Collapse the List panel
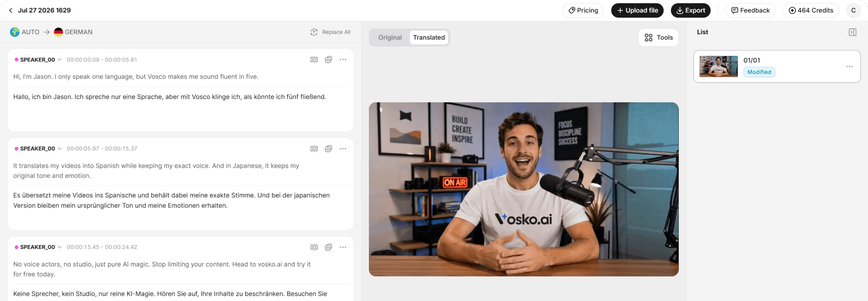The width and height of the screenshot is (868, 301). 852,32
